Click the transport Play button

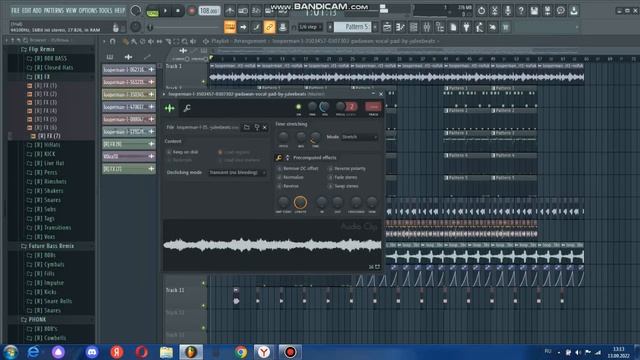tap(165, 11)
